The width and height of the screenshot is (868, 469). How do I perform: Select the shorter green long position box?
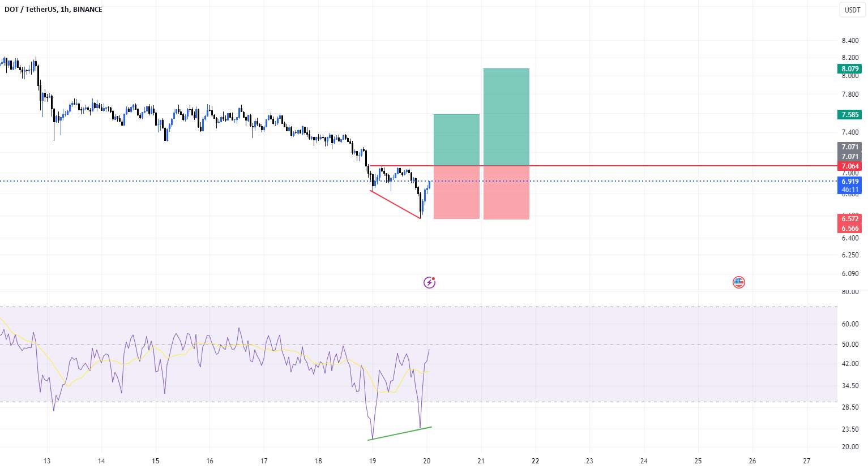point(456,140)
